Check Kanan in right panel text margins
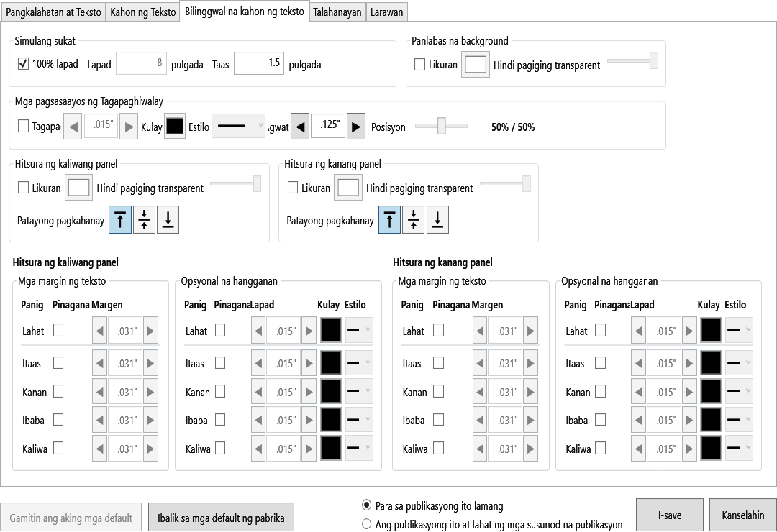 click(439, 391)
